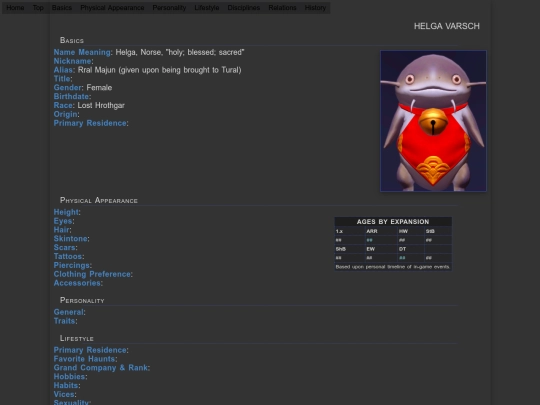Click the blue ## link below ARR
This screenshot has width=540, height=405.
coord(370,240)
